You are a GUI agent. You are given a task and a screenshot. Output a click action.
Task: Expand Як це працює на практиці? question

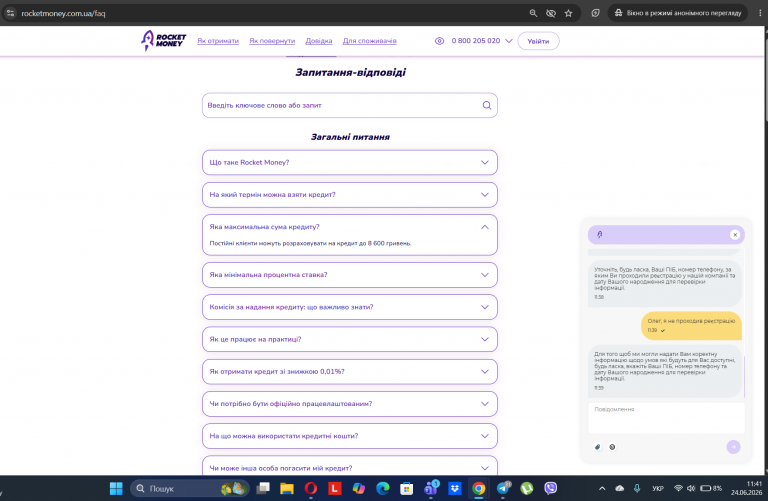coord(350,339)
